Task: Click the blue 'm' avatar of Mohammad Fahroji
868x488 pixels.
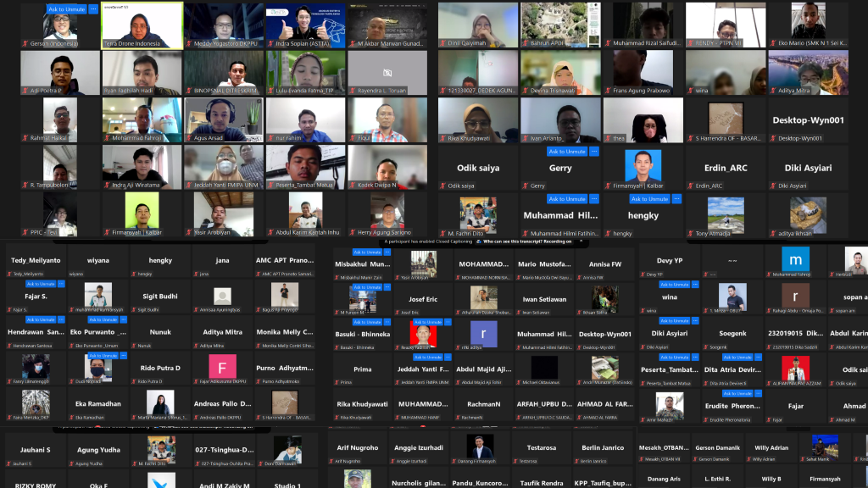Action: 795,259
